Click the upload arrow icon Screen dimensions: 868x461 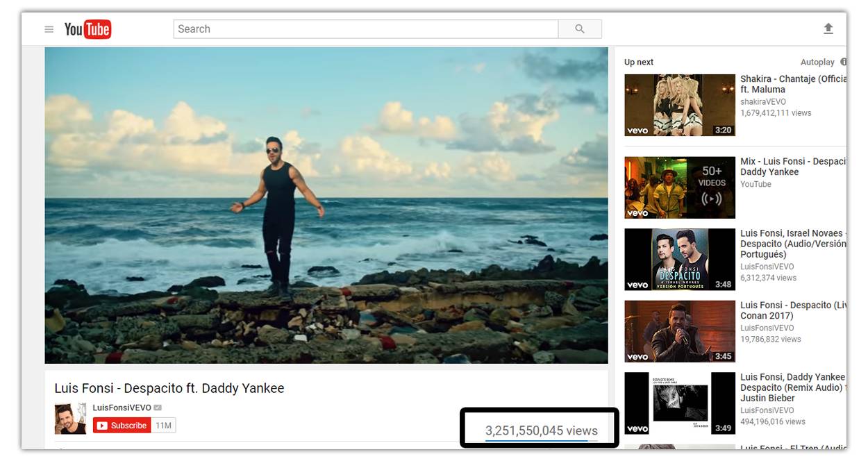pyautogui.click(x=828, y=28)
